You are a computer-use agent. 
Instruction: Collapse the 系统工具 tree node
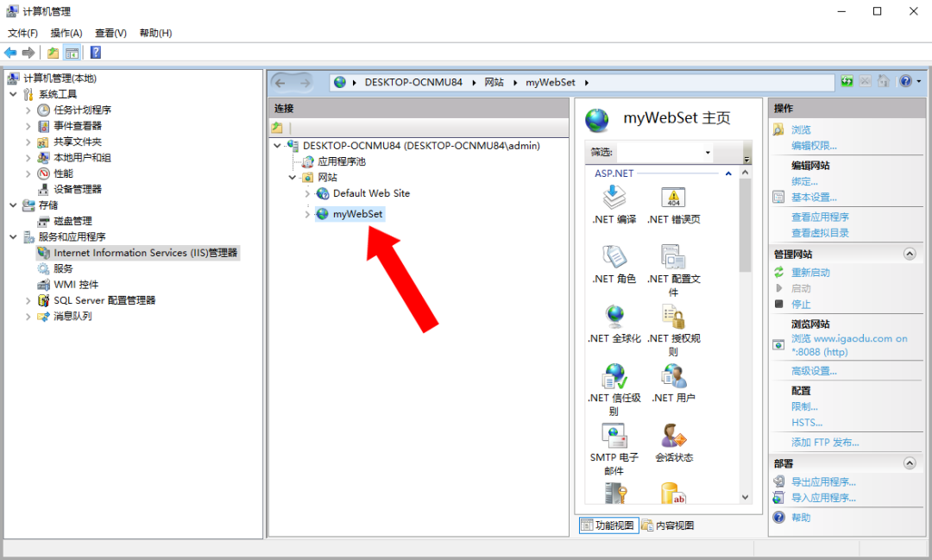(x=13, y=95)
